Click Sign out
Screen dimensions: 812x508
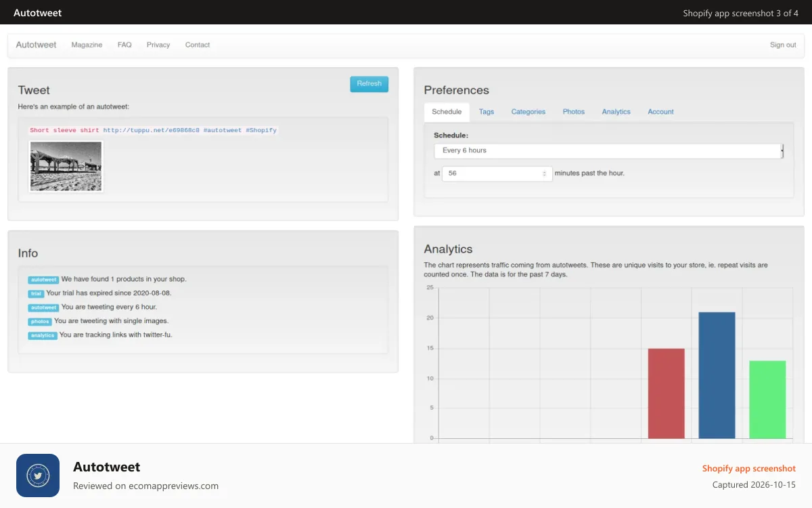tap(783, 45)
